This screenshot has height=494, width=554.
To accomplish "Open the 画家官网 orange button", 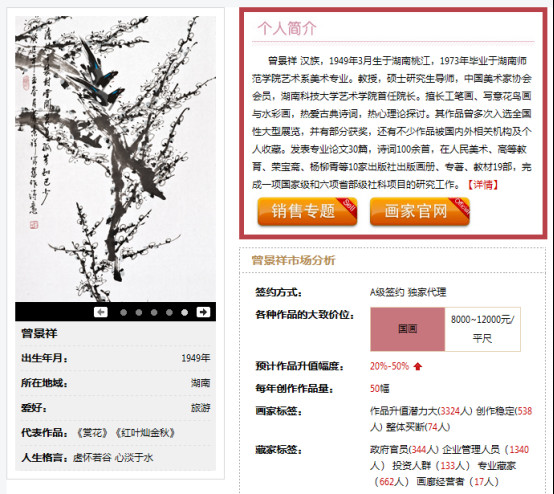I will tap(420, 211).
